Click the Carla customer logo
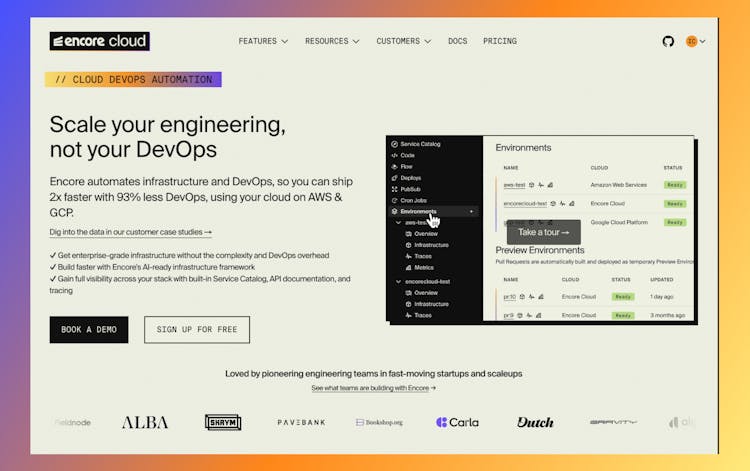The image size is (750, 471). [x=457, y=423]
